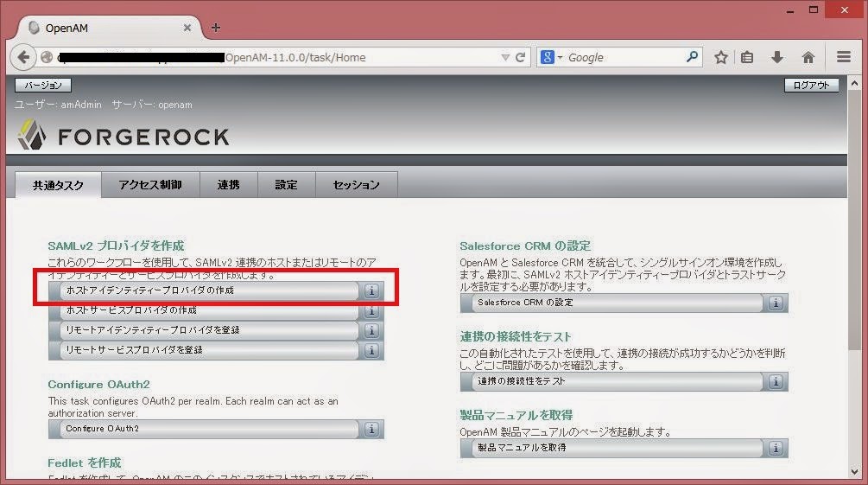Click the site identity globe icon
Screen dimensions: 868x485
click(47, 57)
